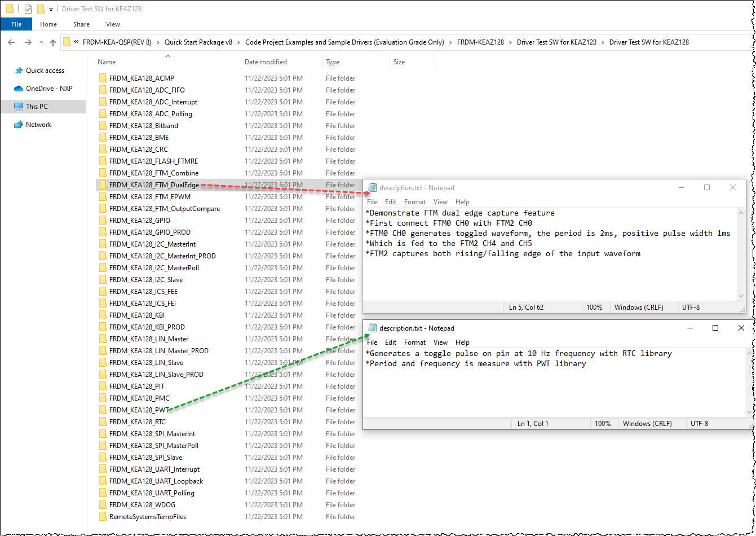Open the File menu in File Explorer

point(16,24)
